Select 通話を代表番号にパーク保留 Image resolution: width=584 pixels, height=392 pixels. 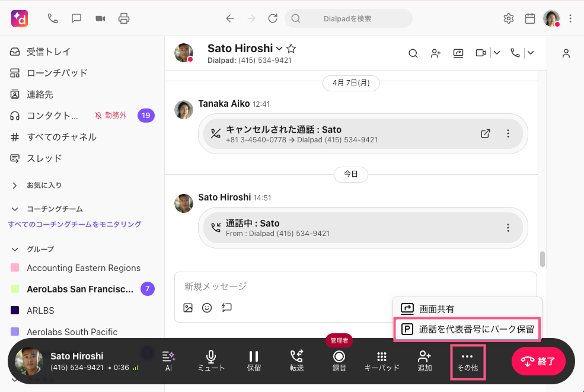tap(467, 329)
